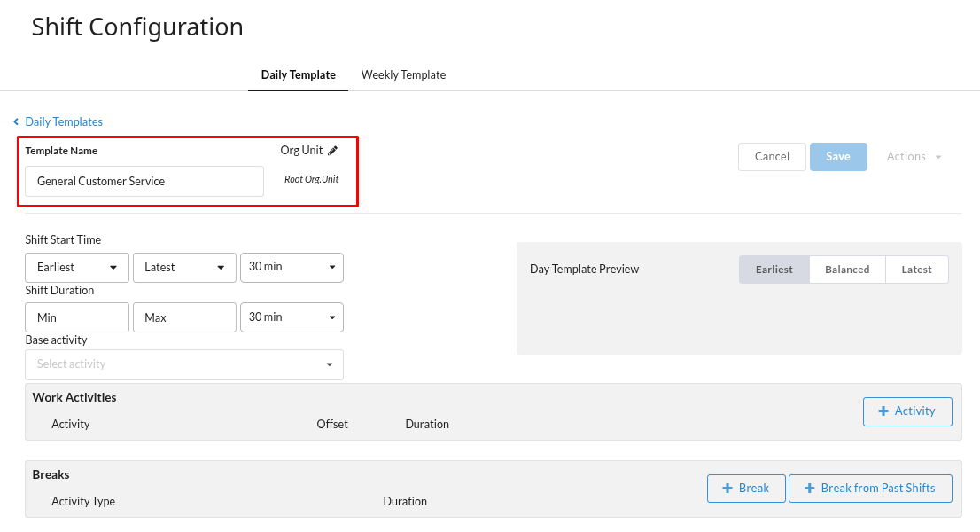Image resolution: width=980 pixels, height=532 pixels.
Task: Select the Daily Template tab
Action: coord(298,75)
